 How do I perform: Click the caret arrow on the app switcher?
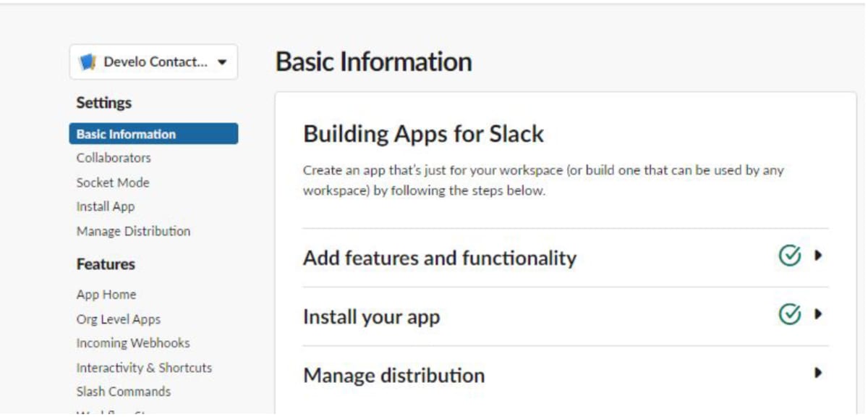tap(224, 62)
